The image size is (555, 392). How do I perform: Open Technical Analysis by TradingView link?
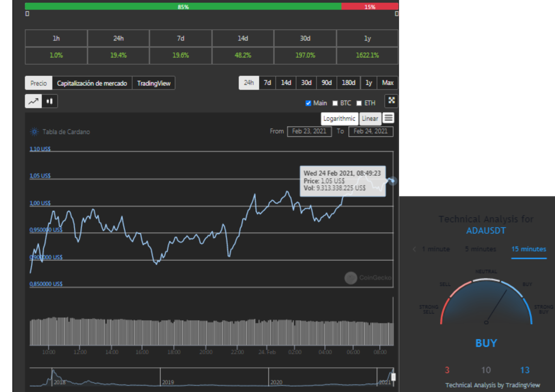pyautogui.click(x=492, y=385)
